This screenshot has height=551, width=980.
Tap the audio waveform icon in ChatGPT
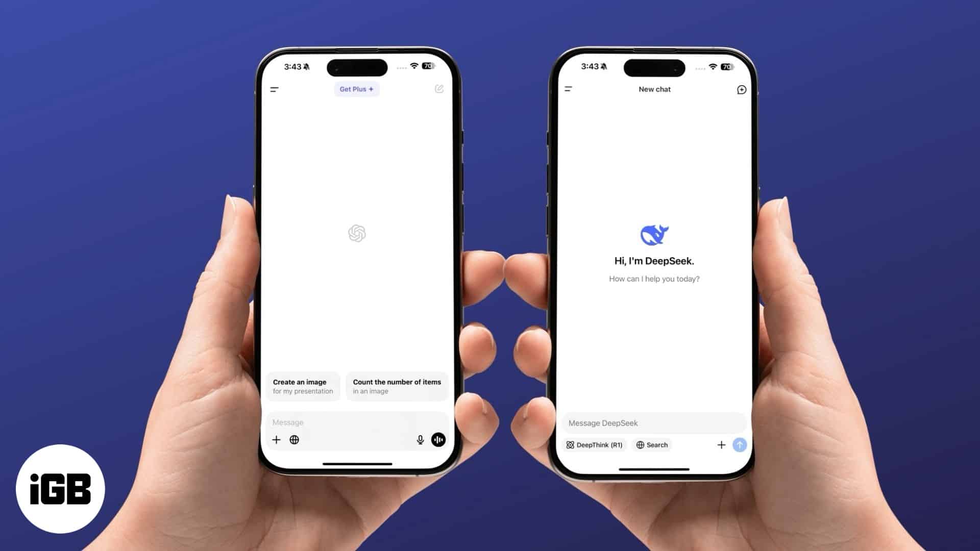click(x=438, y=439)
